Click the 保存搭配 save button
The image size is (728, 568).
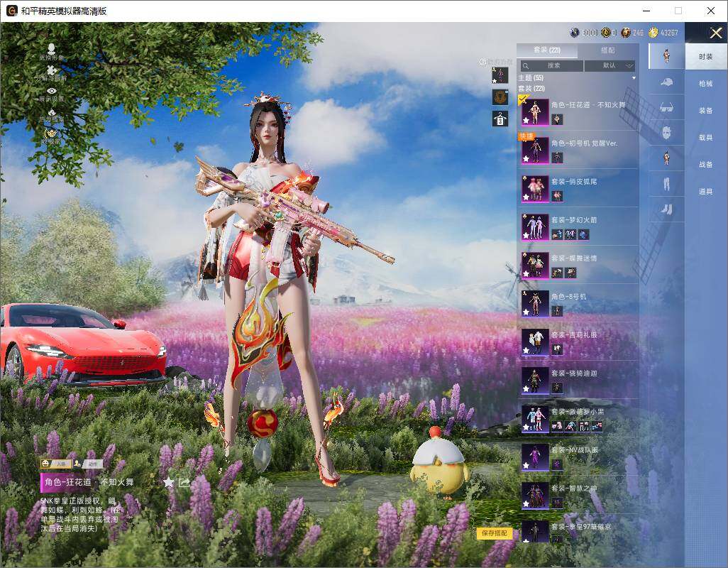coord(494,533)
